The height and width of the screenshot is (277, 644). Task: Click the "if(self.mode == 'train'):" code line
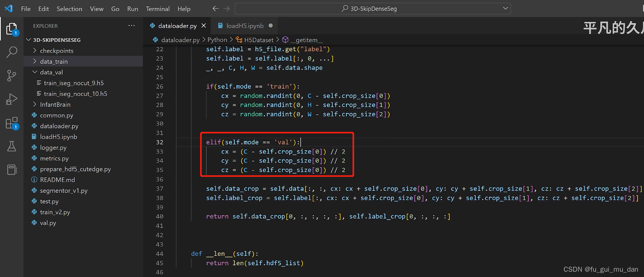(x=253, y=86)
